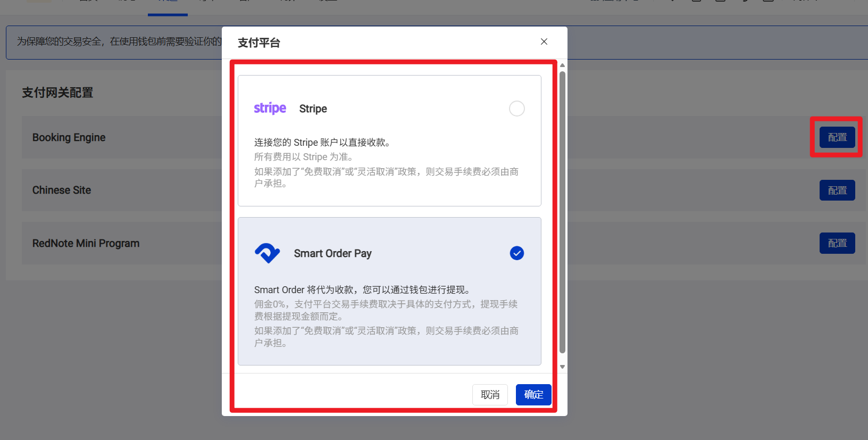Click the Smart Order Pay logo icon
868x440 pixels.
pos(268,253)
